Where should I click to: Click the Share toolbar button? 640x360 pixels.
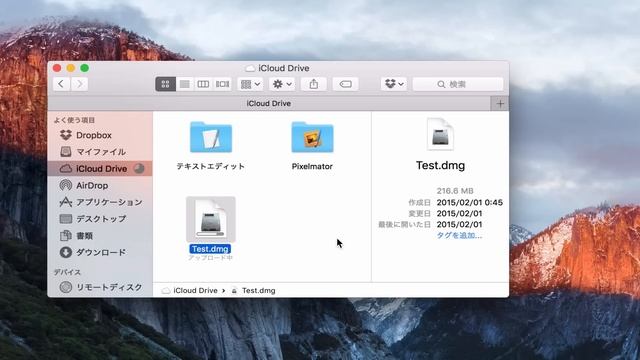pyautogui.click(x=313, y=84)
